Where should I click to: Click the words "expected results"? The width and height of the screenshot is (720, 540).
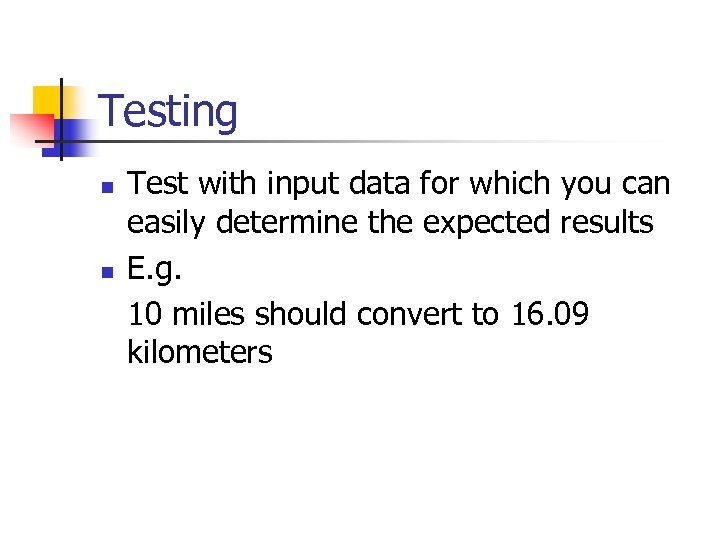[539, 223]
